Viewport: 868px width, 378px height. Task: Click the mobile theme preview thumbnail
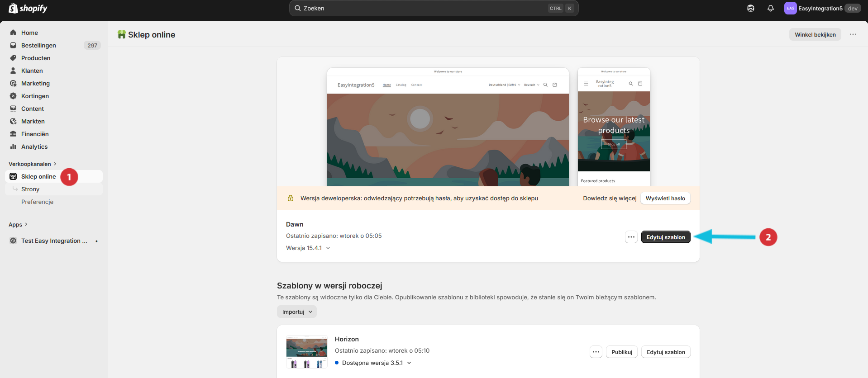[x=614, y=127]
